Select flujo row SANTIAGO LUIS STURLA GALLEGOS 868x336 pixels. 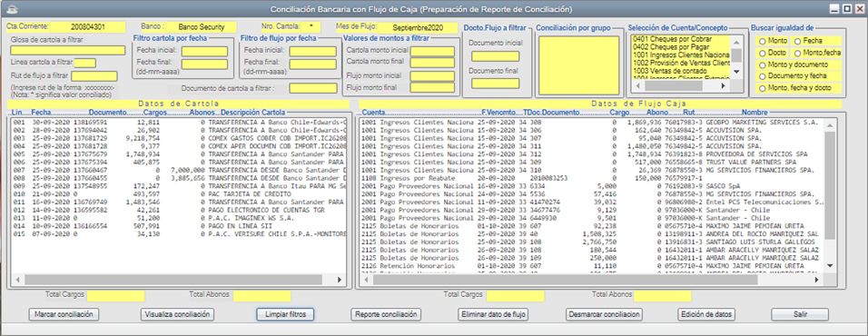(x=592, y=242)
